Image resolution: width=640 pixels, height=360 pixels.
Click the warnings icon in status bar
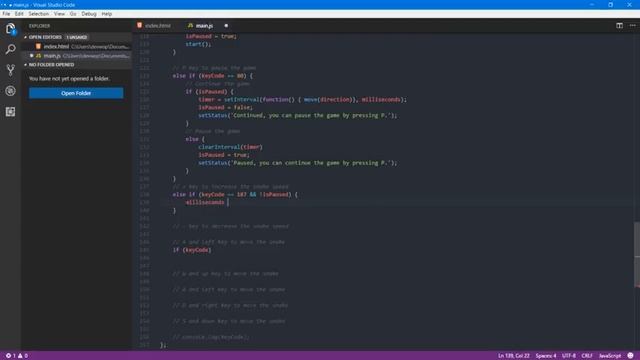click(20, 356)
